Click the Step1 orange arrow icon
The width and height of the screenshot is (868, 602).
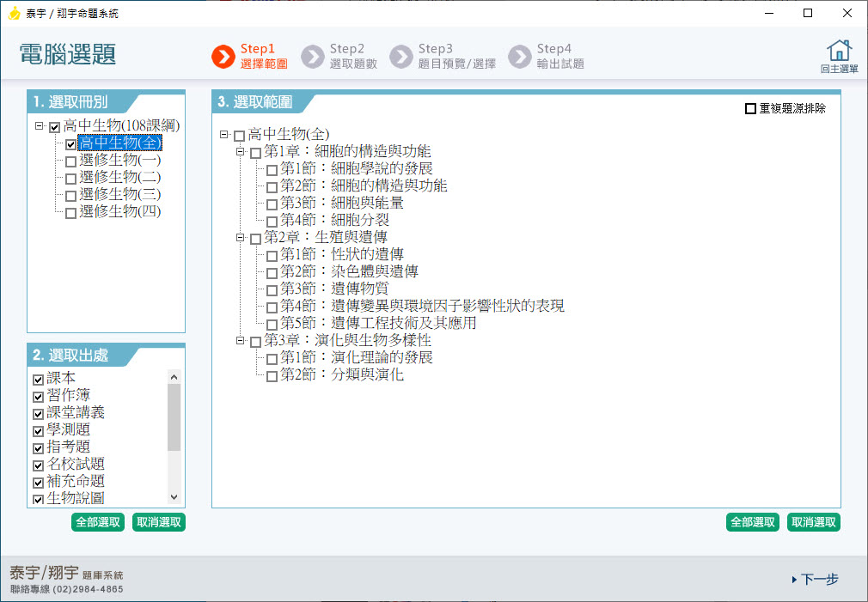point(223,57)
